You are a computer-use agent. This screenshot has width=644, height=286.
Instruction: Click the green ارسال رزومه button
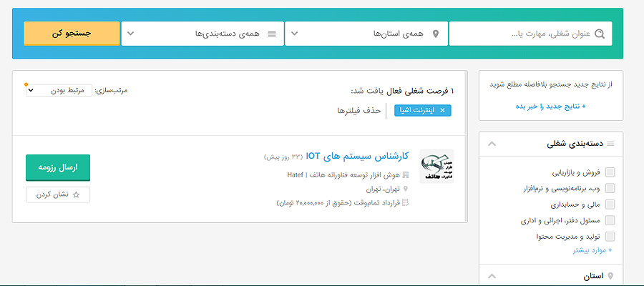(x=58, y=167)
